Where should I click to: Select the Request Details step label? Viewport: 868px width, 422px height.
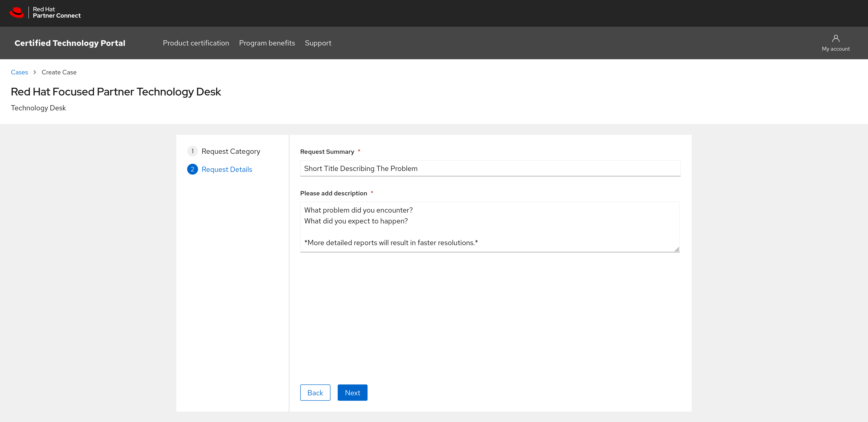226,169
